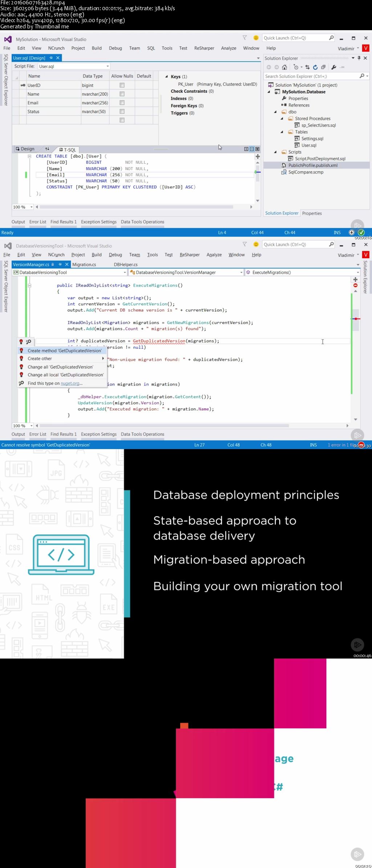Click Pending Changes Filter clock icon
Viewport: 372px width, 868px height.
tap(296, 67)
